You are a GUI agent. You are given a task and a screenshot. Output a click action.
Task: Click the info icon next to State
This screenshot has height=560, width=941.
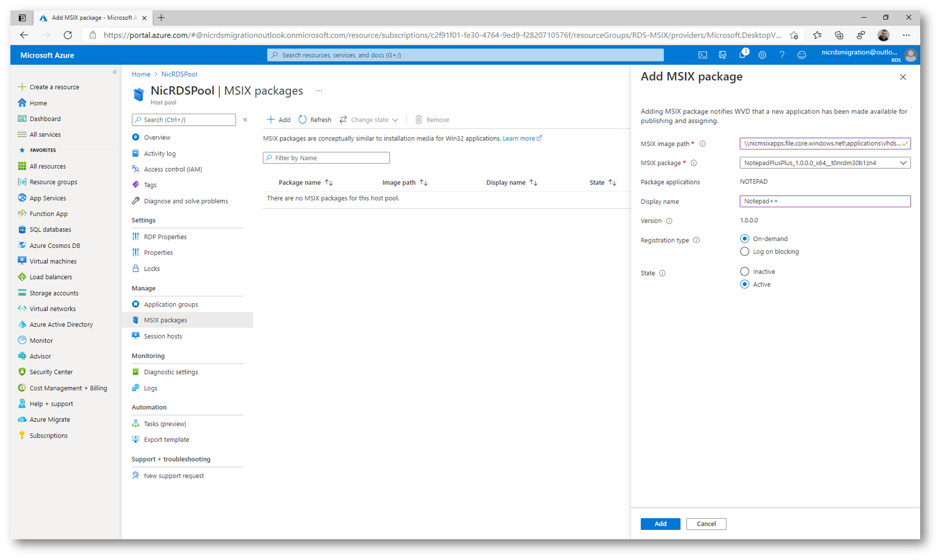662,273
